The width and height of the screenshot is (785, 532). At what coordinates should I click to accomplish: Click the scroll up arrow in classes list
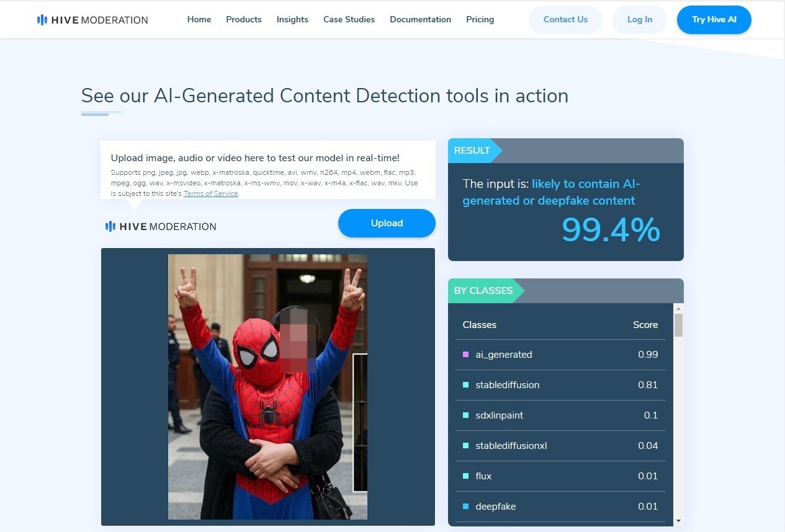[678, 309]
